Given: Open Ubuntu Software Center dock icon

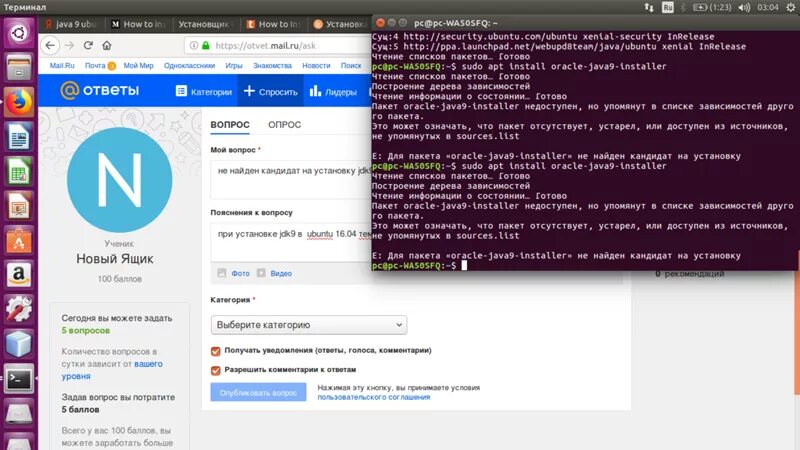Looking at the screenshot, I should pyautogui.click(x=18, y=240).
